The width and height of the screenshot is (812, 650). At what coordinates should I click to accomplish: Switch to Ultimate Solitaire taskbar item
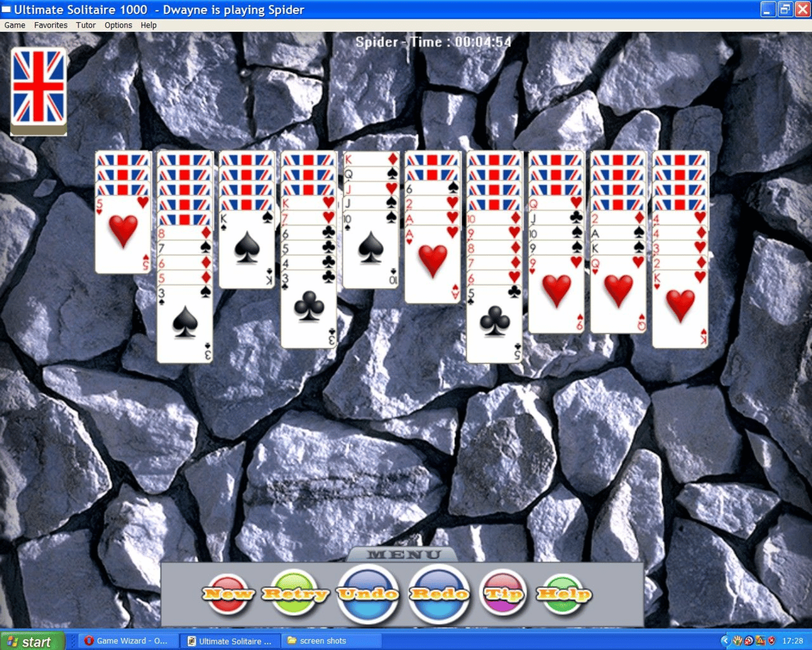coord(230,641)
